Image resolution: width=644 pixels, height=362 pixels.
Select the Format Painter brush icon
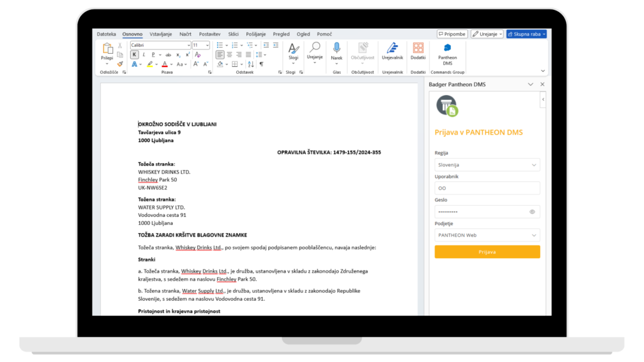click(120, 64)
